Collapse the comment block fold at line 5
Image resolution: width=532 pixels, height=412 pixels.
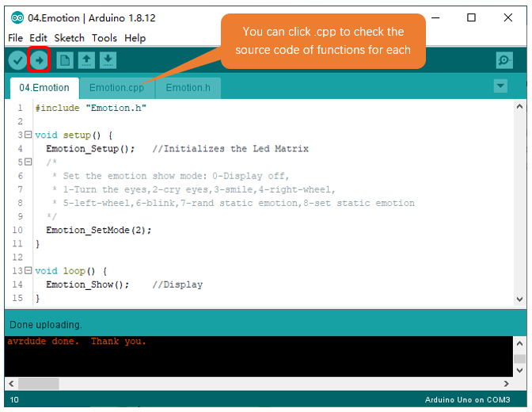28,162
